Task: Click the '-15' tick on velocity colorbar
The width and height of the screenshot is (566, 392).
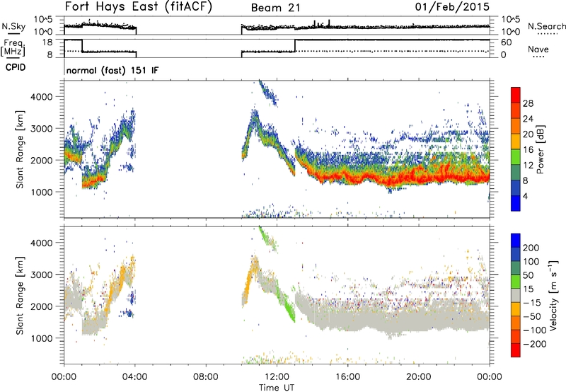Action: [532, 302]
